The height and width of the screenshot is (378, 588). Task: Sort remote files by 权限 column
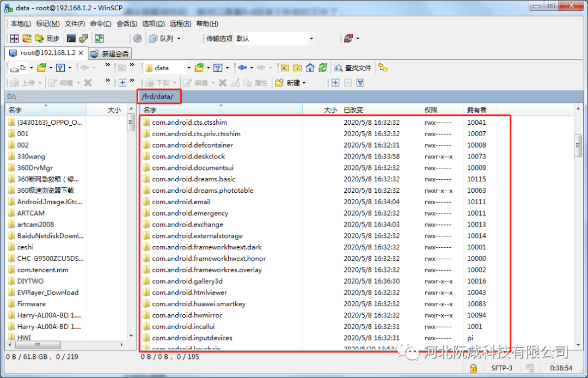coord(442,110)
